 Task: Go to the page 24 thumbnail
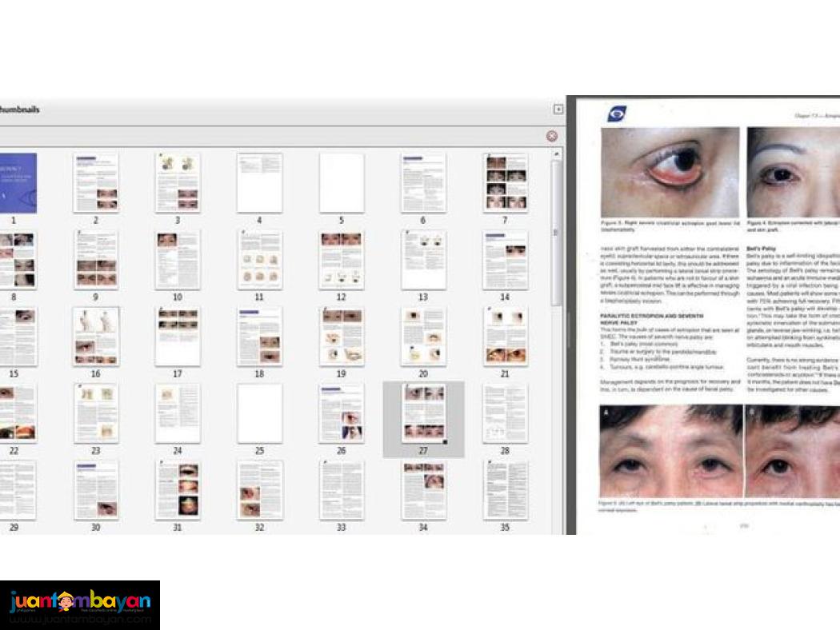[178, 413]
